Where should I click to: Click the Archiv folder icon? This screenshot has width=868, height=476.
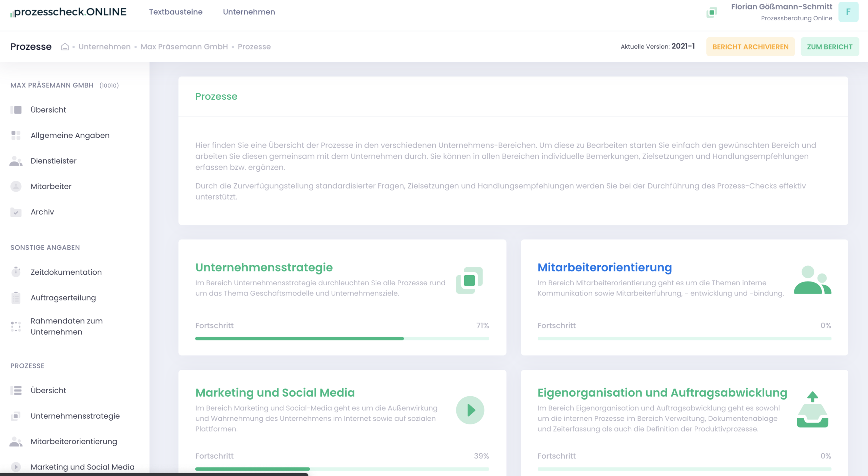click(x=16, y=212)
